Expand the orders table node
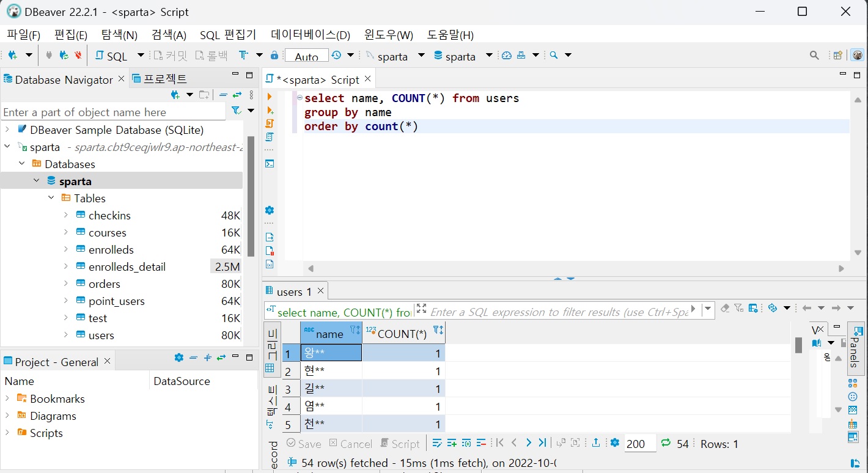This screenshot has height=473, width=868. tap(66, 284)
